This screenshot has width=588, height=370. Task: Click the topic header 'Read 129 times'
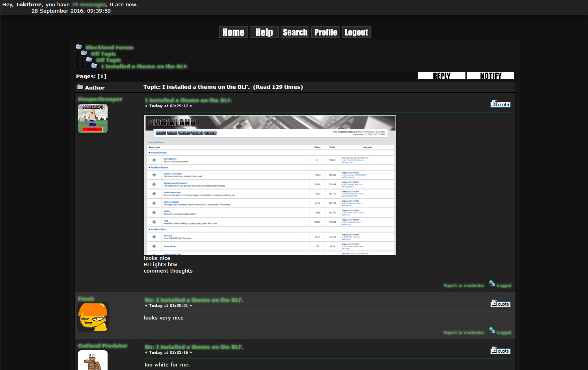click(278, 87)
